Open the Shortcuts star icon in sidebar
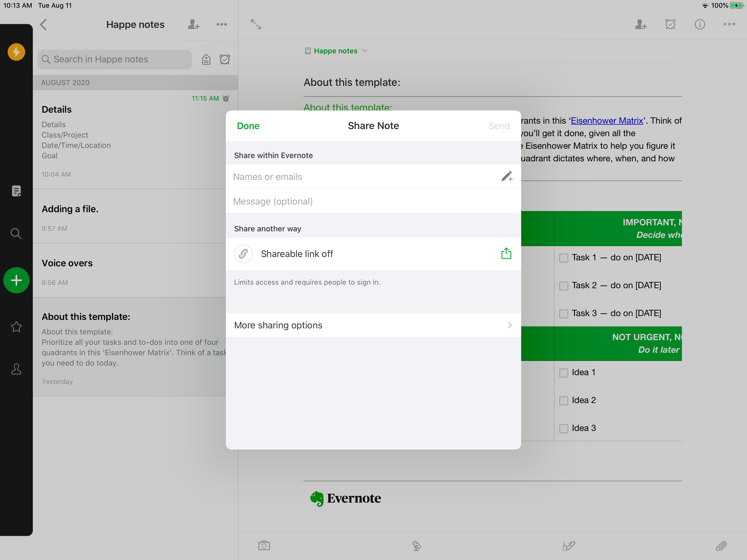The image size is (747, 560). coord(16,326)
